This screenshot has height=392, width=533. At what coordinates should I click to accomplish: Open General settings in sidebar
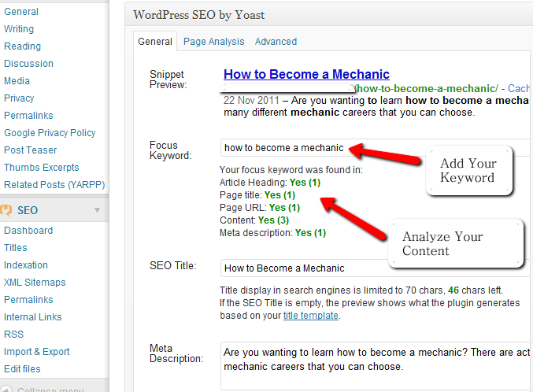[21, 12]
